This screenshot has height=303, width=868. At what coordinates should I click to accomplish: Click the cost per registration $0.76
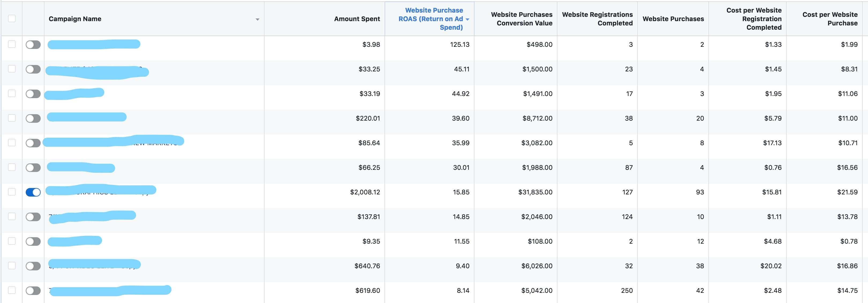click(x=773, y=167)
